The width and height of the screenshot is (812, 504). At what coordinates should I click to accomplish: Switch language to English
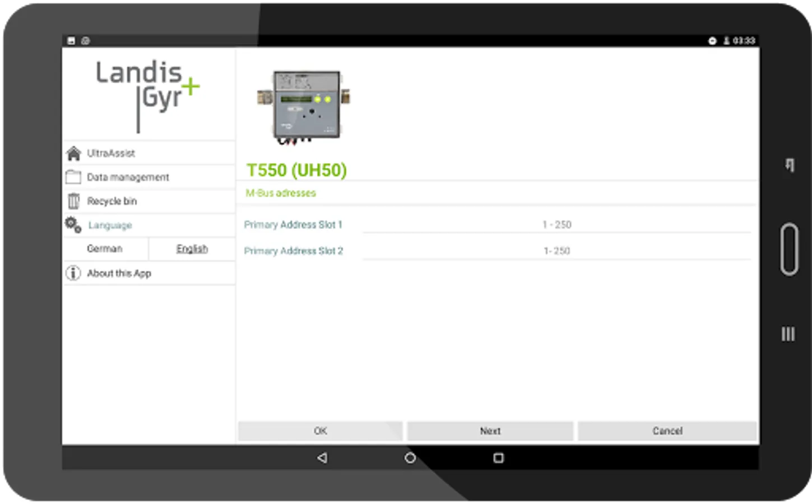tap(192, 249)
